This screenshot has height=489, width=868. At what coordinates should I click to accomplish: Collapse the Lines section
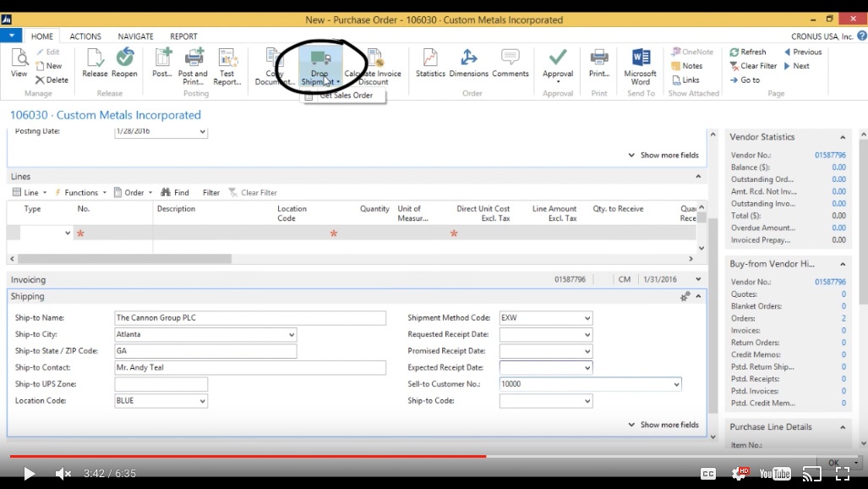[x=698, y=176]
